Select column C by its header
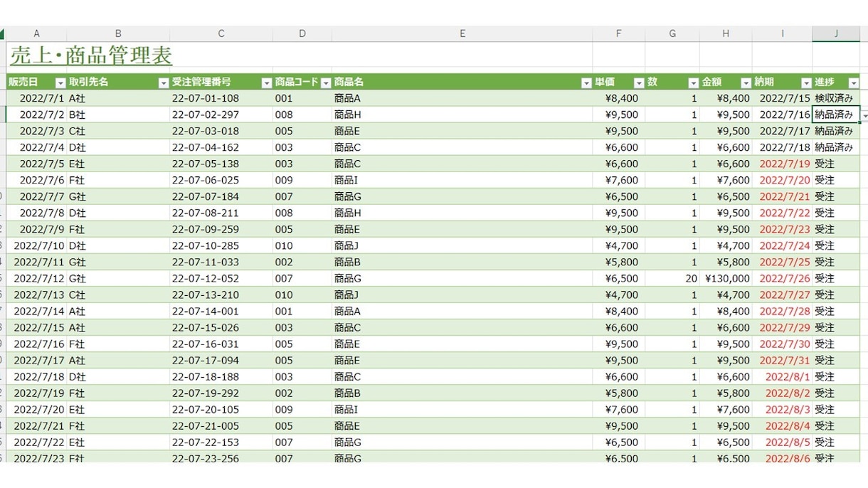Screen dimensions: 868x488 click(221, 33)
